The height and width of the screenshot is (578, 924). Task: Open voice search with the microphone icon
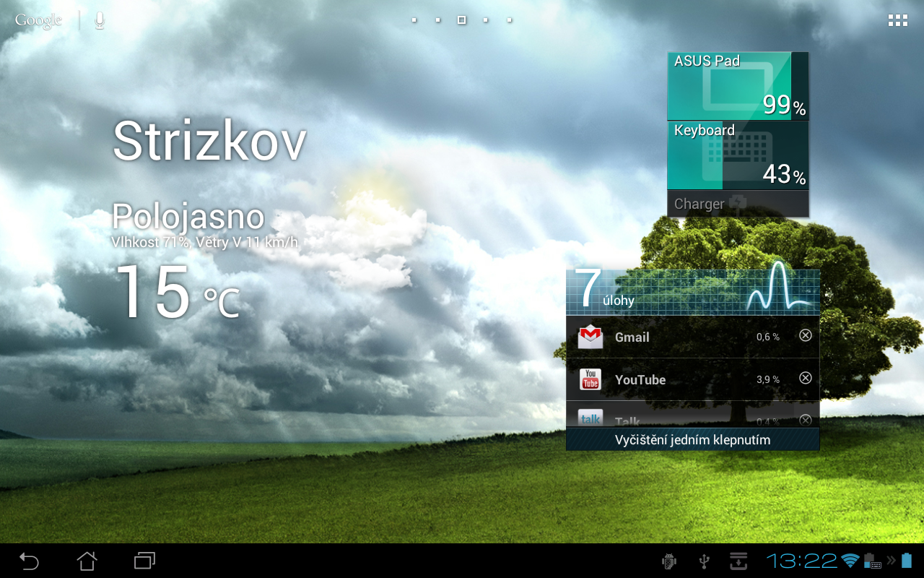tap(98, 20)
